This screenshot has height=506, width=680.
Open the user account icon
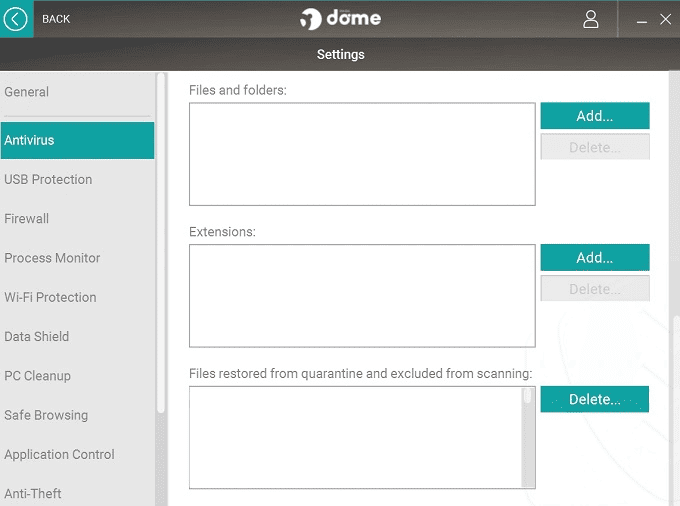tap(590, 20)
